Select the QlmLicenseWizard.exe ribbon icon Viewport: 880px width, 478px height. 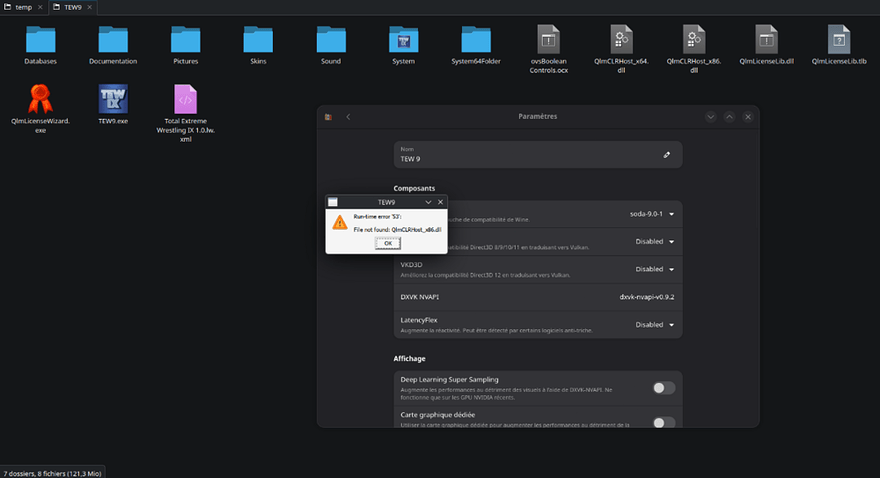[40, 99]
